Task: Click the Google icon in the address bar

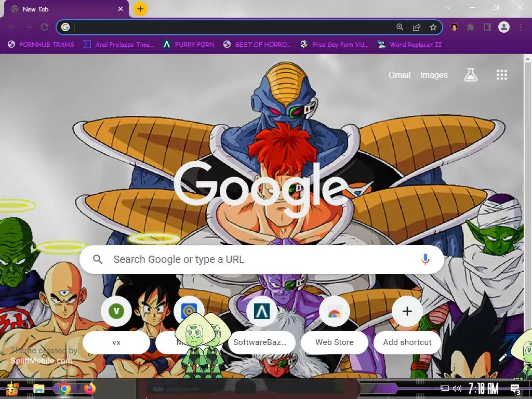Action: click(x=65, y=27)
